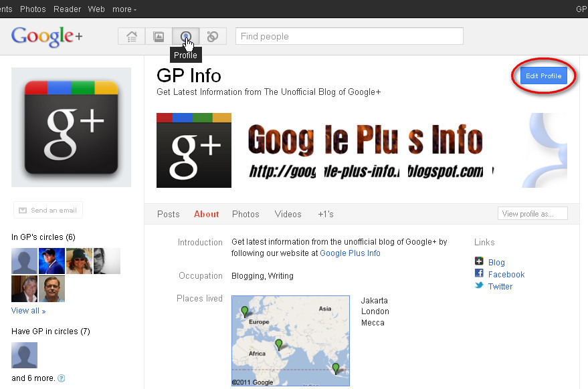Image resolution: width=588 pixels, height=389 pixels.
Task: Click the Edit Profile button
Action: pyautogui.click(x=543, y=76)
